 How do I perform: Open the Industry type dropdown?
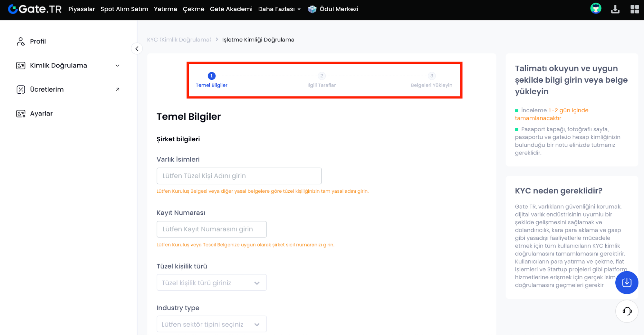(211, 324)
